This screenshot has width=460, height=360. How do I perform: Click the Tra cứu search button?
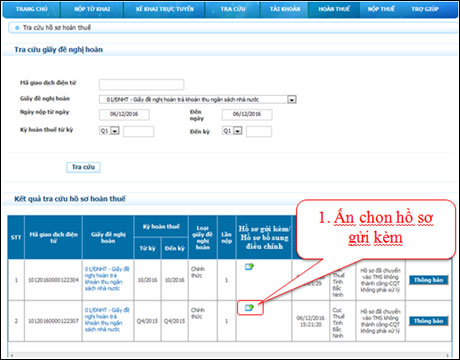tap(83, 167)
